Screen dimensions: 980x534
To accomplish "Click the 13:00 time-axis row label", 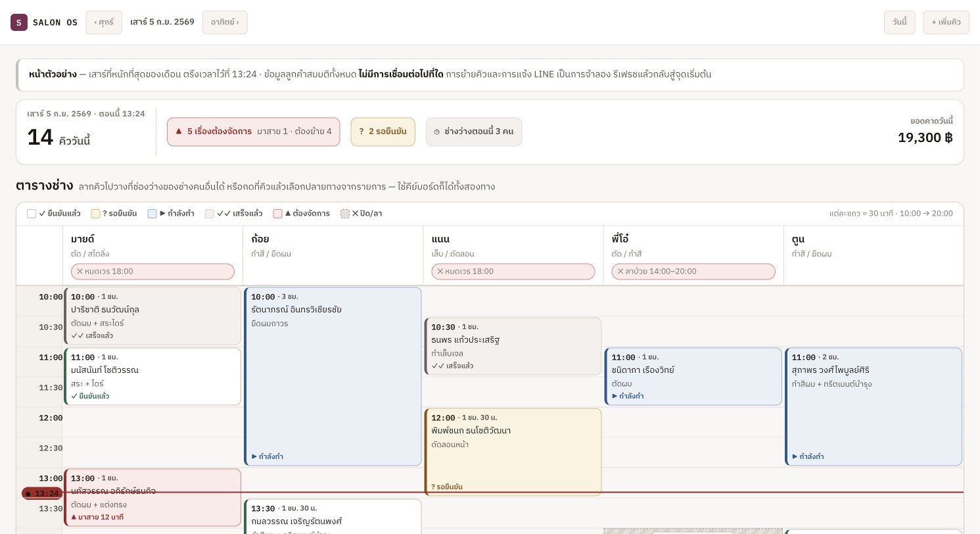I will click(51, 479).
